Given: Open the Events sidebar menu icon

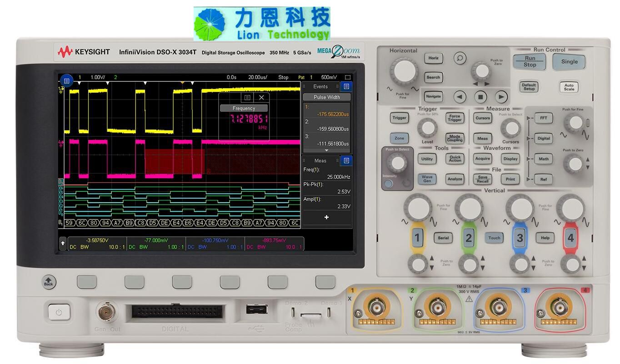Looking at the screenshot, I should point(346,86).
